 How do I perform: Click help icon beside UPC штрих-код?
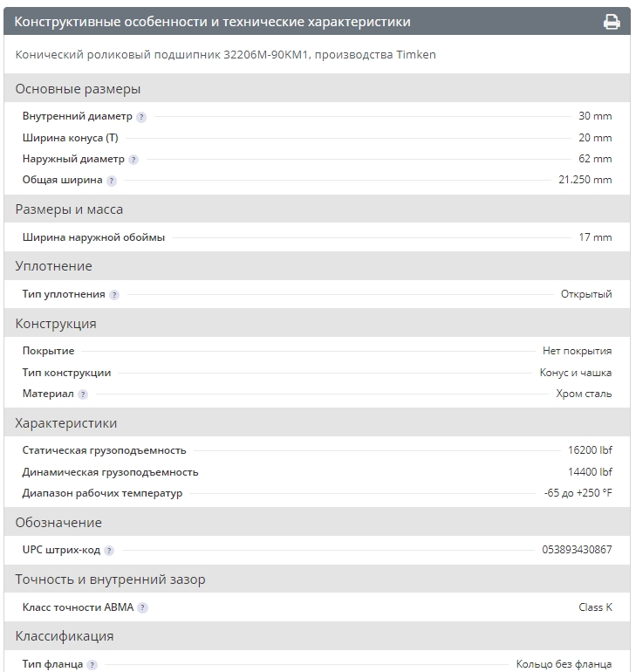click(x=109, y=551)
